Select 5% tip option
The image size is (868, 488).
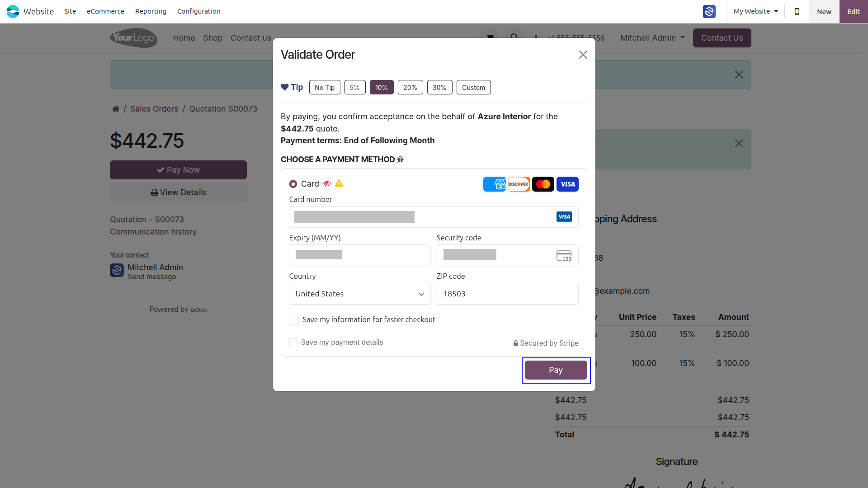(x=355, y=87)
